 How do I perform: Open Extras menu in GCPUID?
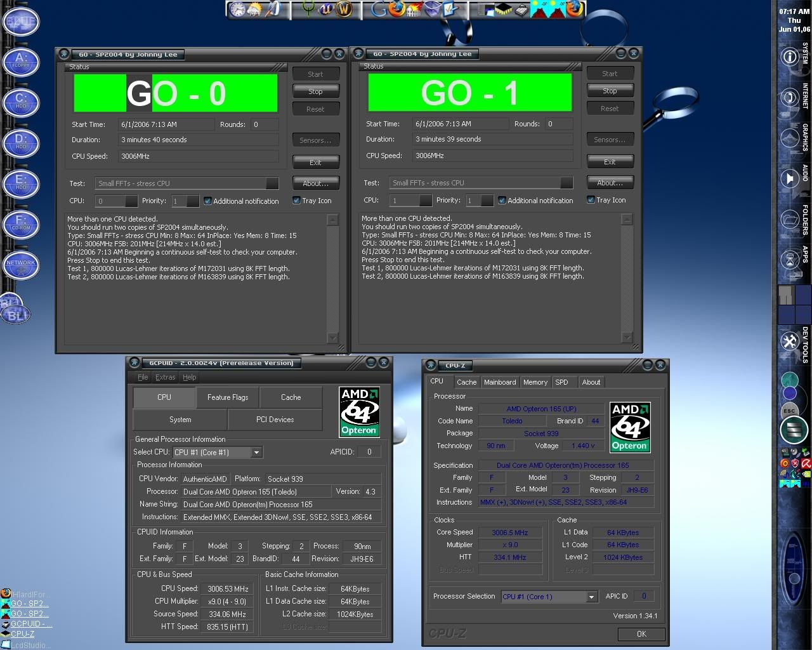(x=165, y=377)
